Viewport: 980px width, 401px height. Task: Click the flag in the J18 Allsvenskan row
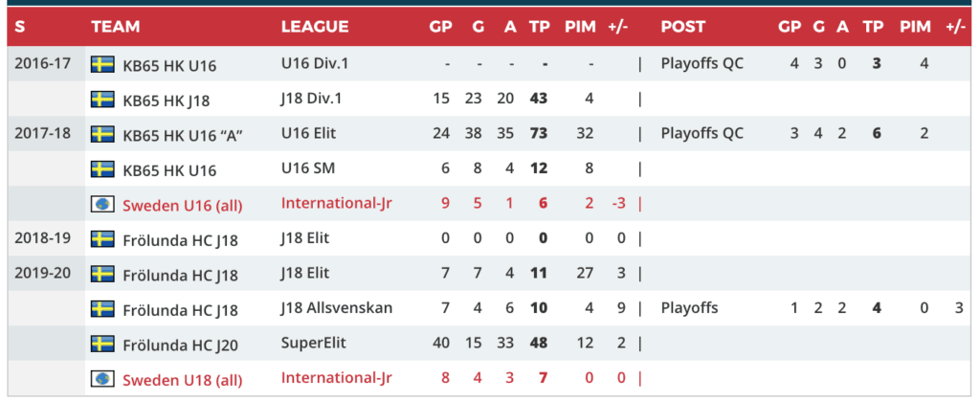102,308
